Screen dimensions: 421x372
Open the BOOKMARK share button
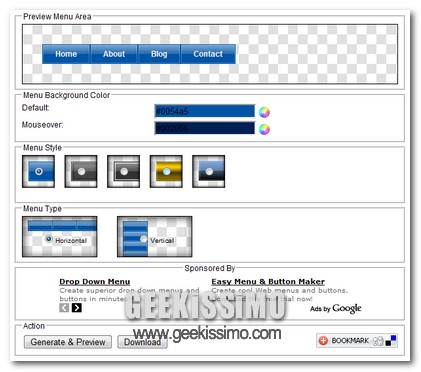click(357, 341)
